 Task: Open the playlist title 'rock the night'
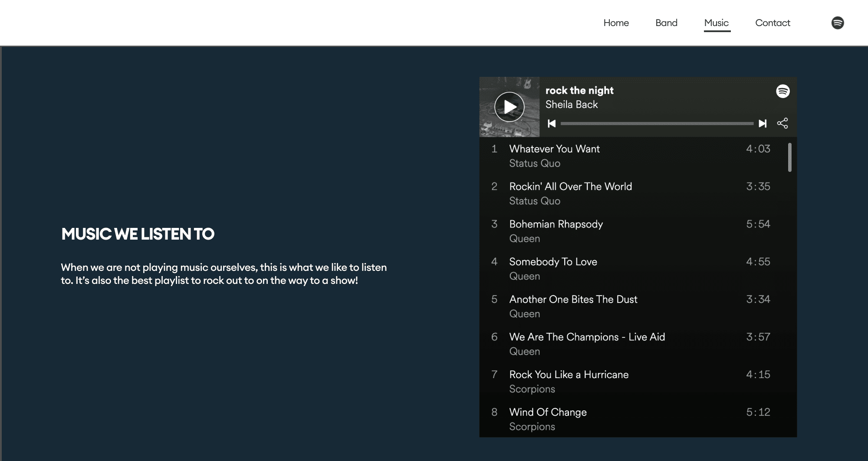tap(579, 90)
